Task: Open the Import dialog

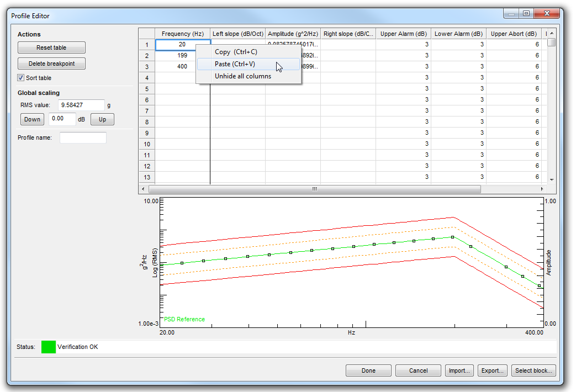Action: 459,370
